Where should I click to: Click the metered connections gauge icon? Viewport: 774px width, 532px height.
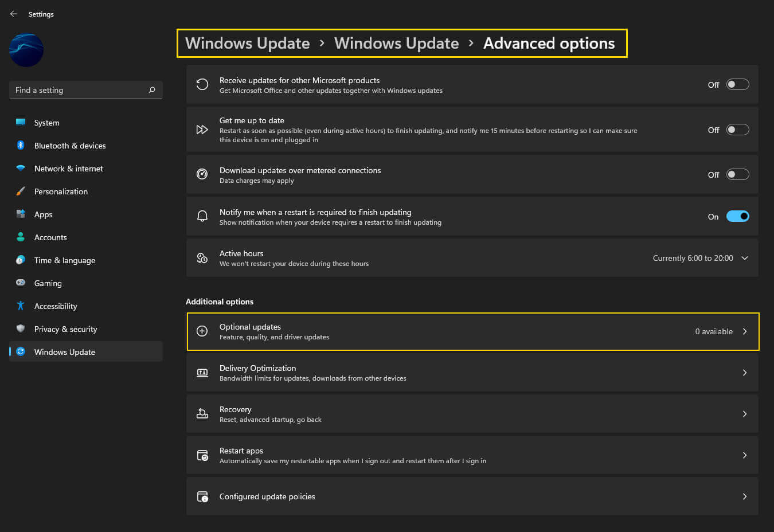pyautogui.click(x=202, y=174)
